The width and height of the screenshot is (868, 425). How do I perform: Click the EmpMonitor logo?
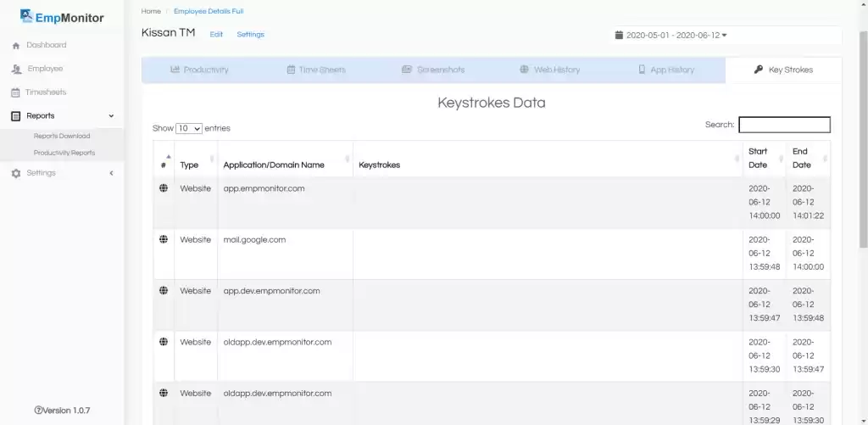pos(61,17)
